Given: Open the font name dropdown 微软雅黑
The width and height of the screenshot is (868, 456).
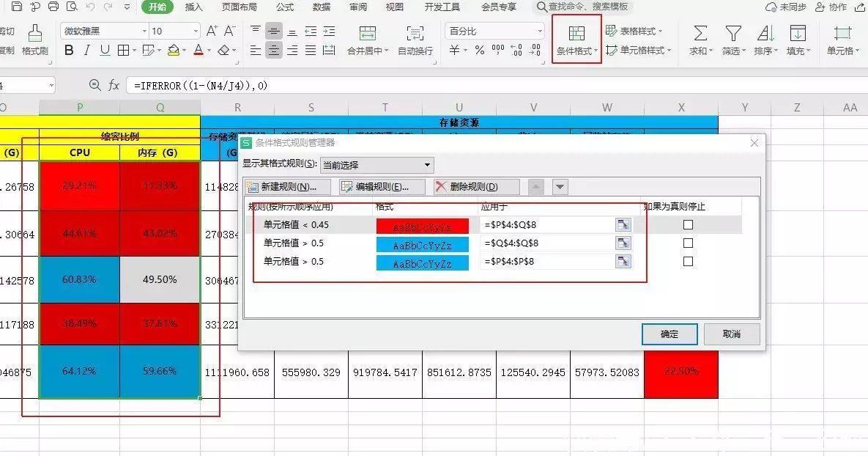Looking at the screenshot, I should click(145, 31).
